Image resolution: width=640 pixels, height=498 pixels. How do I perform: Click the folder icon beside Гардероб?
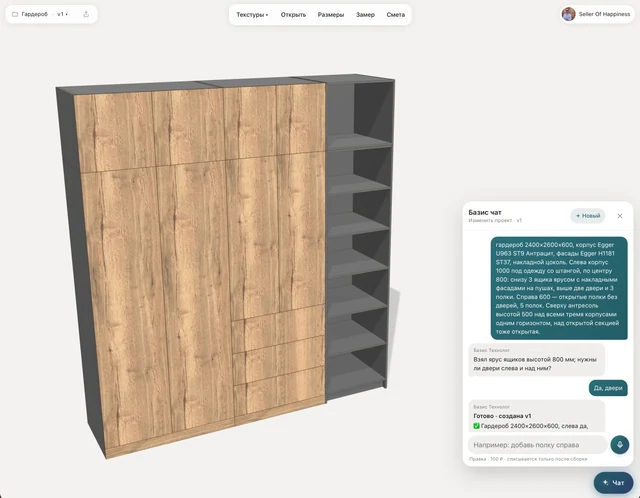tap(15, 14)
